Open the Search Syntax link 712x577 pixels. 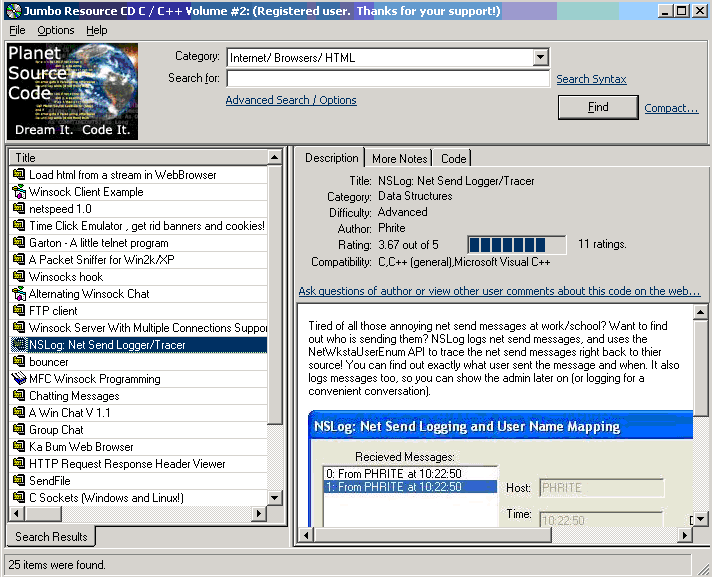591,79
